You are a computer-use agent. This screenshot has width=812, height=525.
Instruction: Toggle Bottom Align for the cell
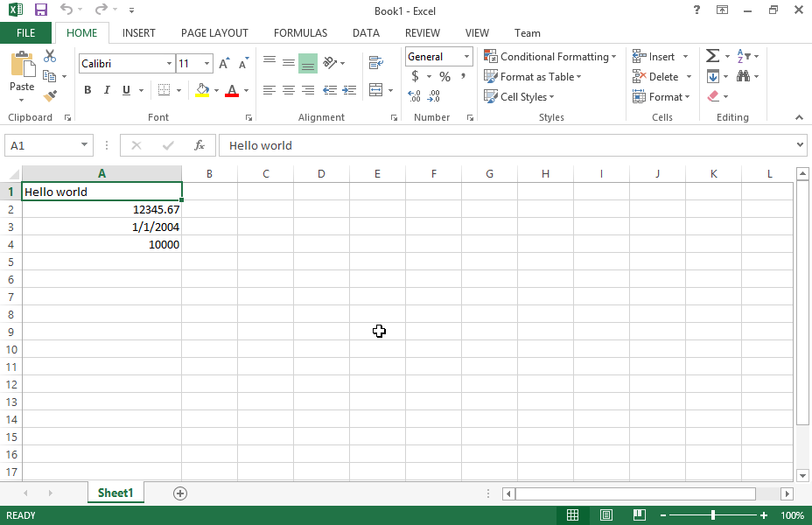[x=307, y=63]
